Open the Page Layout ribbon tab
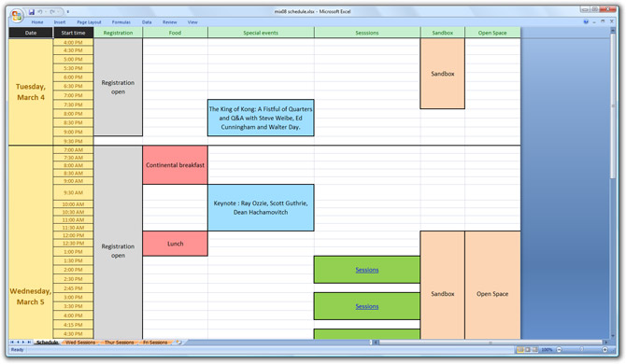Viewport: 626px width, 364px height. [x=89, y=22]
